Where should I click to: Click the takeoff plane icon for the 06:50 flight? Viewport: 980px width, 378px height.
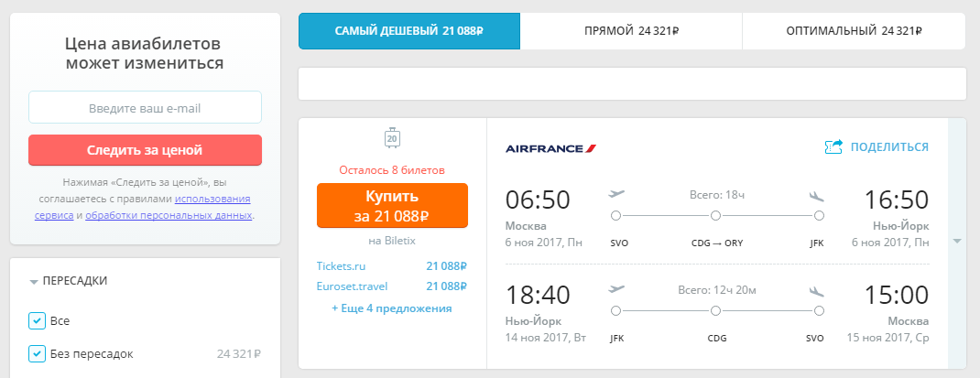pyautogui.click(x=616, y=194)
